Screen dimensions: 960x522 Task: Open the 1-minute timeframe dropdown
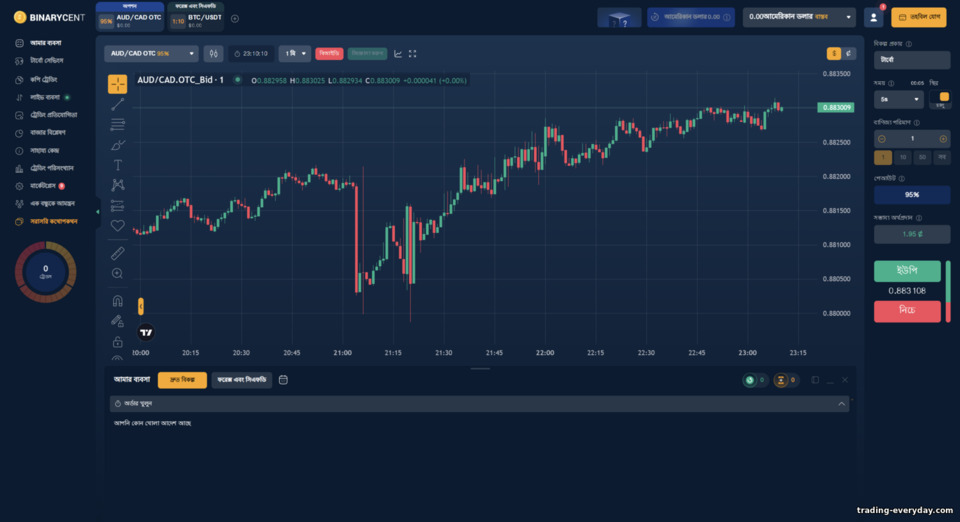[x=294, y=54]
